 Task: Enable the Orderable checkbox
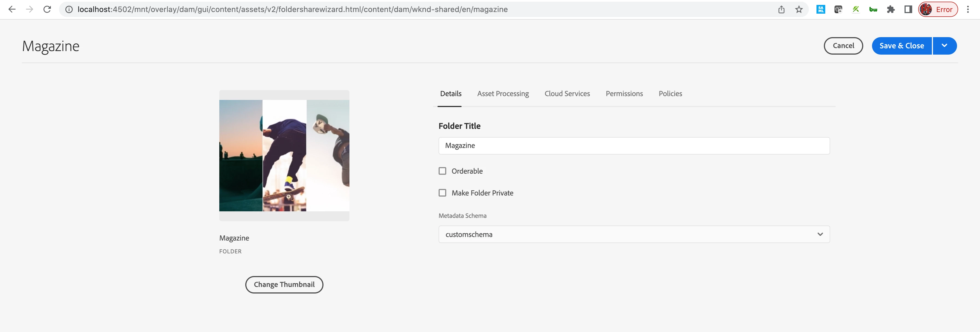pyautogui.click(x=442, y=171)
